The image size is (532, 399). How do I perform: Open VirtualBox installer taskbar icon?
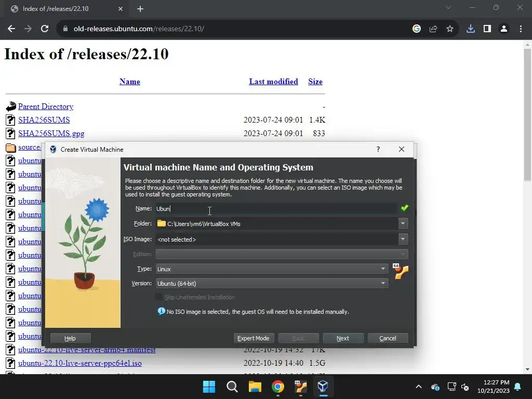pyautogui.click(x=300, y=387)
